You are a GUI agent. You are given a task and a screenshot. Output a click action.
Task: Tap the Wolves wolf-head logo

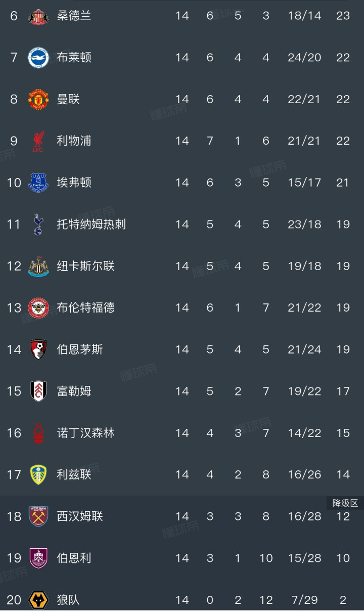[x=38, y=600]
